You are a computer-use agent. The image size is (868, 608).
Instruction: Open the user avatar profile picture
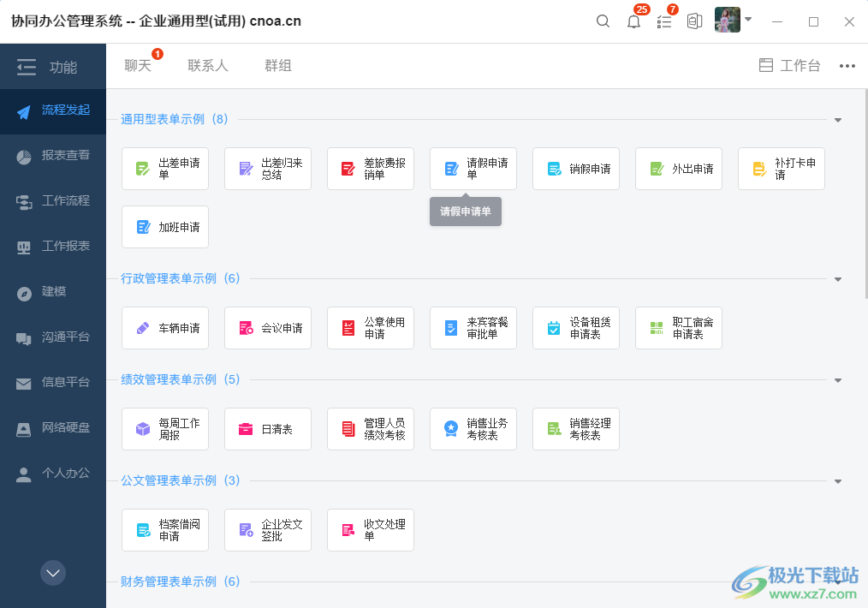pyautogui.click(x=728, y=20)
